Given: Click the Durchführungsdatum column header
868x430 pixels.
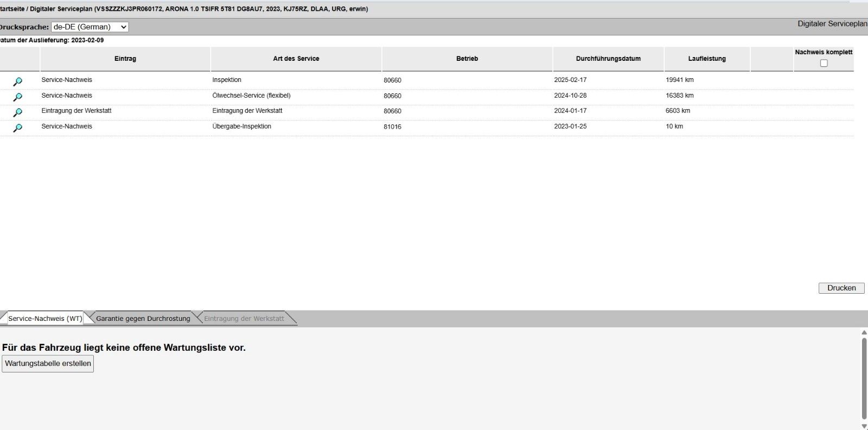Looking at the screenshot, I should (608, 59).
